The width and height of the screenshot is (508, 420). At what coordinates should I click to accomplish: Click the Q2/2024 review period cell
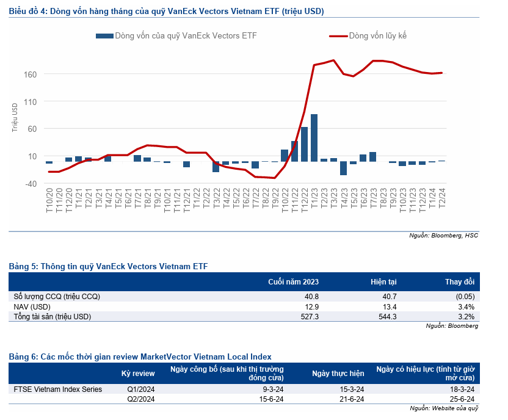tap(141, 399)
